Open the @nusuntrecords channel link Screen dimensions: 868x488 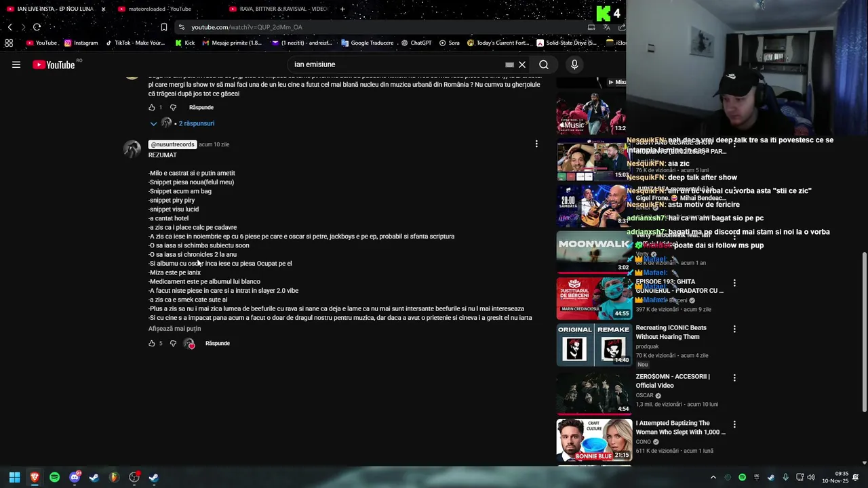click(172, 144)
